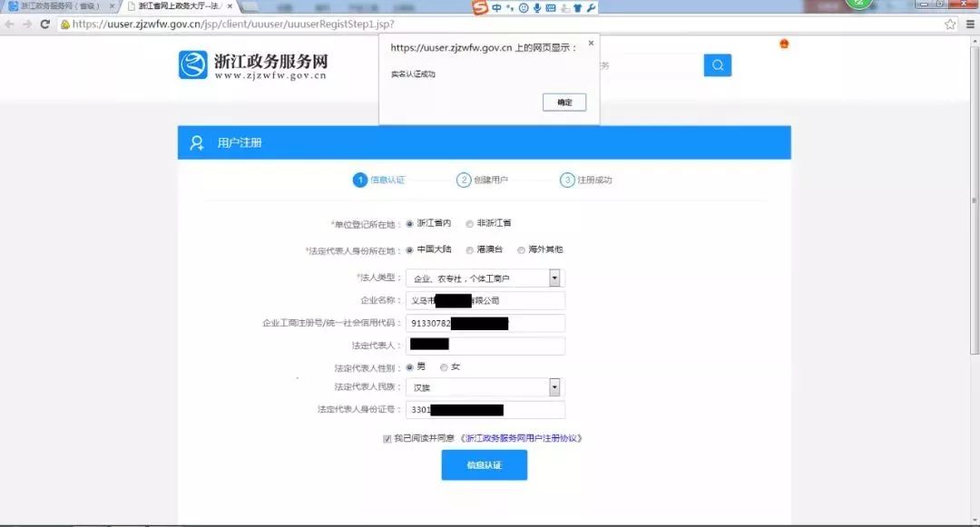Select 女 gender radio button

click(x=444, y=367)
